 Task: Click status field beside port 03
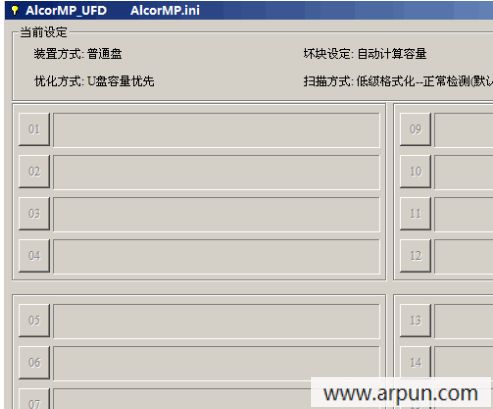[x=216, y=214]
